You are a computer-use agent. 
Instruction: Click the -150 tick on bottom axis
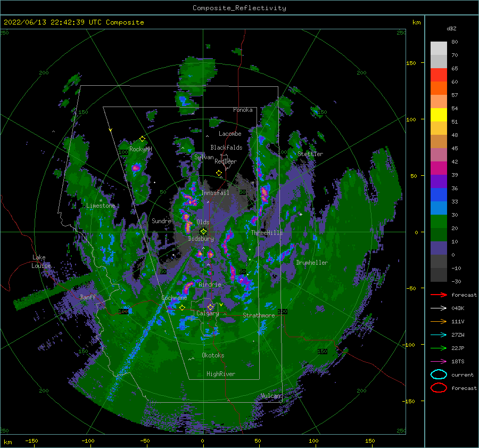(31, 441)
